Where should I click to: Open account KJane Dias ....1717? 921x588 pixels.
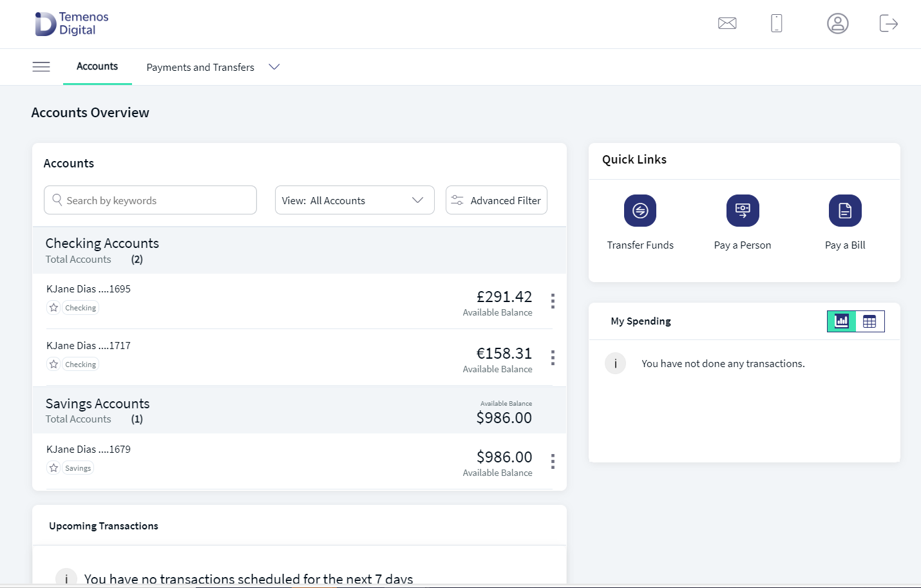[x=88, y=346]
